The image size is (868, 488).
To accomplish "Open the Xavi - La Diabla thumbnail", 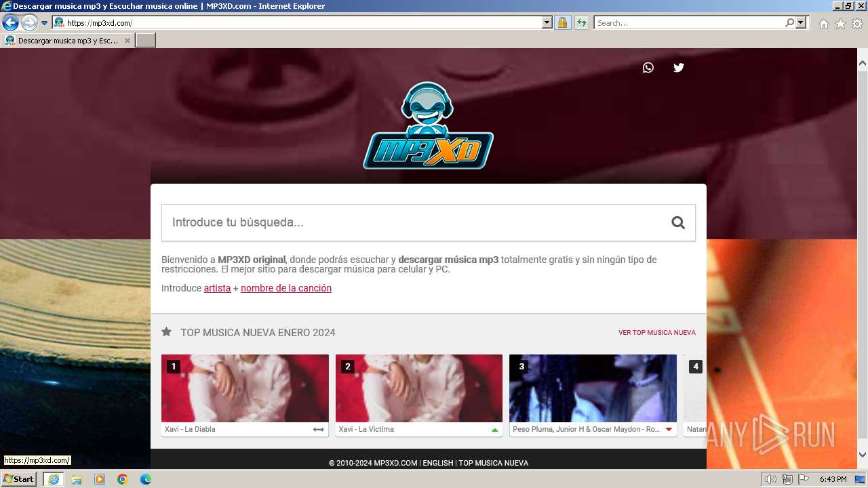I will click(245, 388).
